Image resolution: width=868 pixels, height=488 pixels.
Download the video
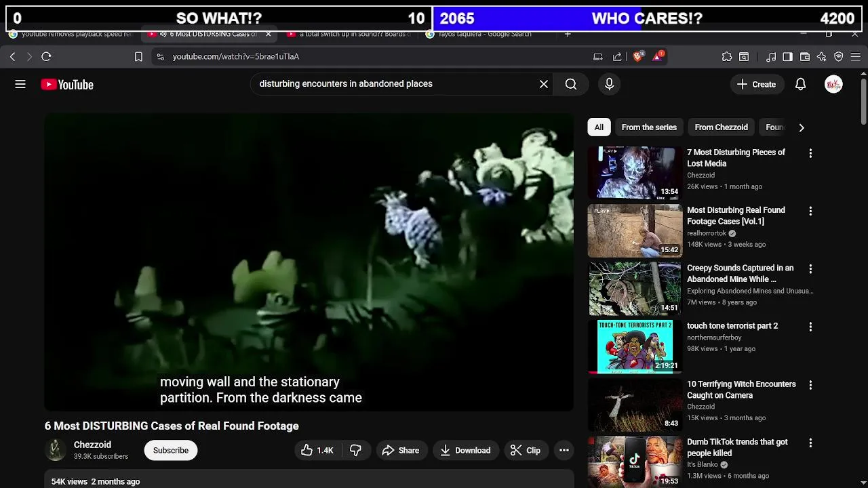click(465, 451)
